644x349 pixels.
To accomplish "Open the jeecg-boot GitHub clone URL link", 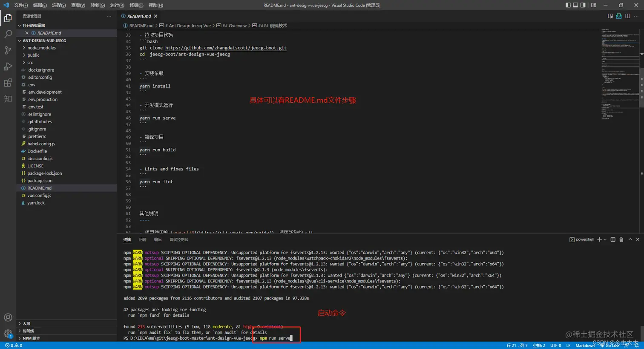I will coord(226,48).
